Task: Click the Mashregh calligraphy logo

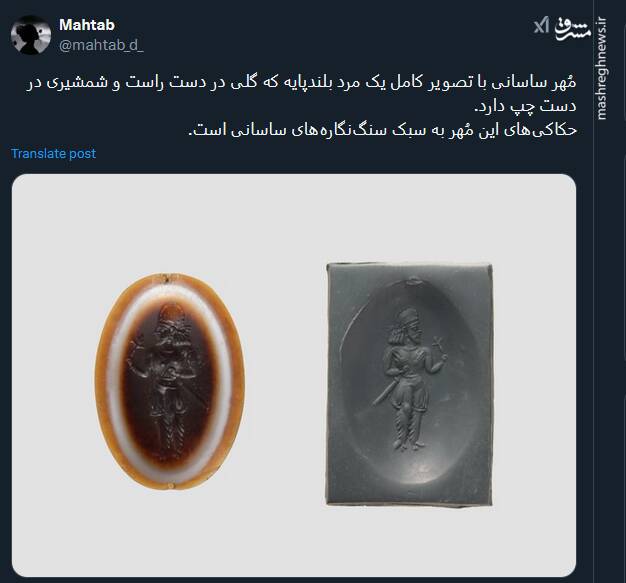Action: [x=572, y=28]
